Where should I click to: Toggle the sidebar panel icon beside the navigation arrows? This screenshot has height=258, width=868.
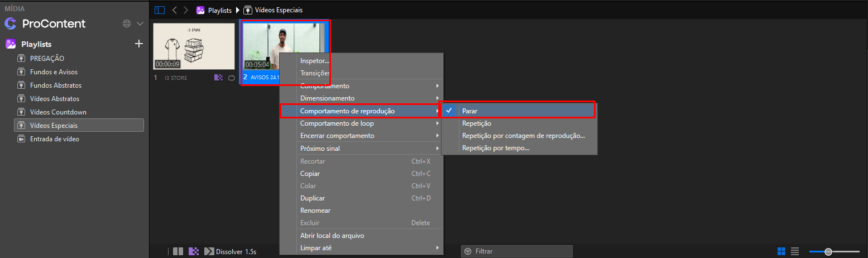pos(160,10)
